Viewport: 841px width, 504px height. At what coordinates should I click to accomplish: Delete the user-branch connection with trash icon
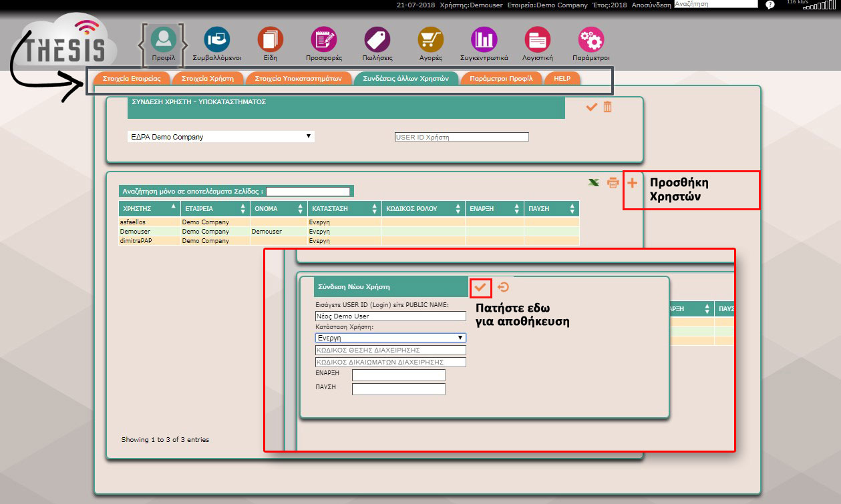point(607,107)
